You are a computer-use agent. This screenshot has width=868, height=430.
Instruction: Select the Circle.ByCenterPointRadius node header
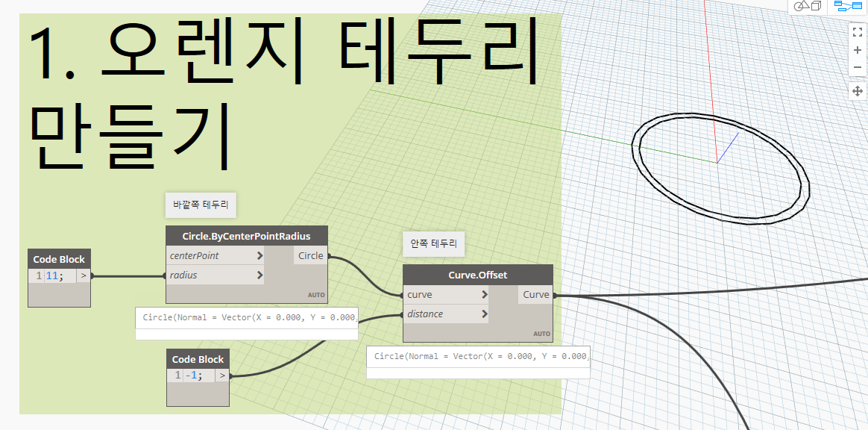[247, 236]
